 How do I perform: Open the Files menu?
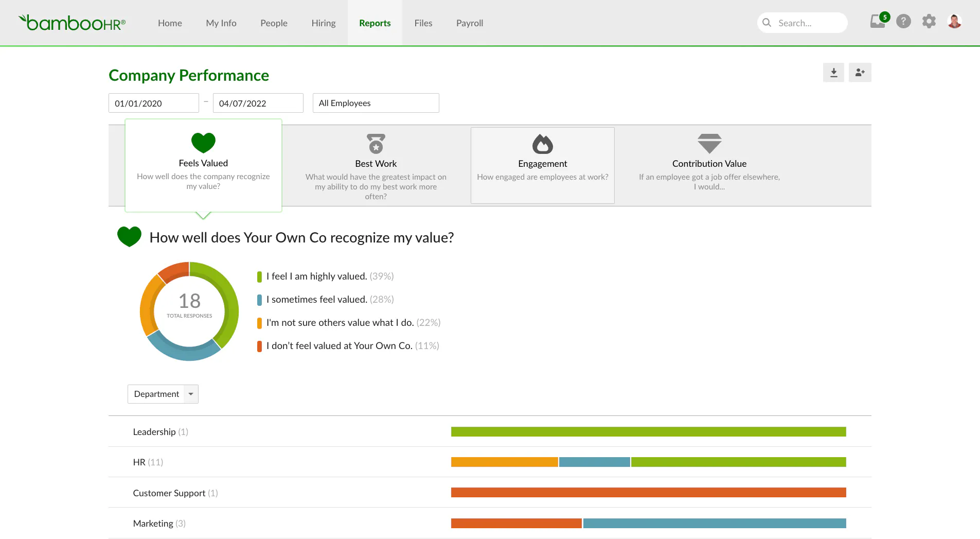pos(423,23)
